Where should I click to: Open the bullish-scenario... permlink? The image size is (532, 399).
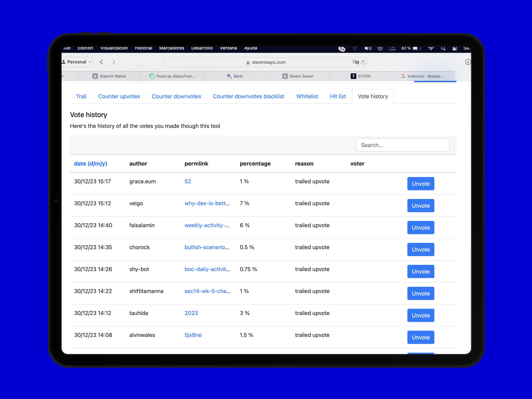point(207,247)
